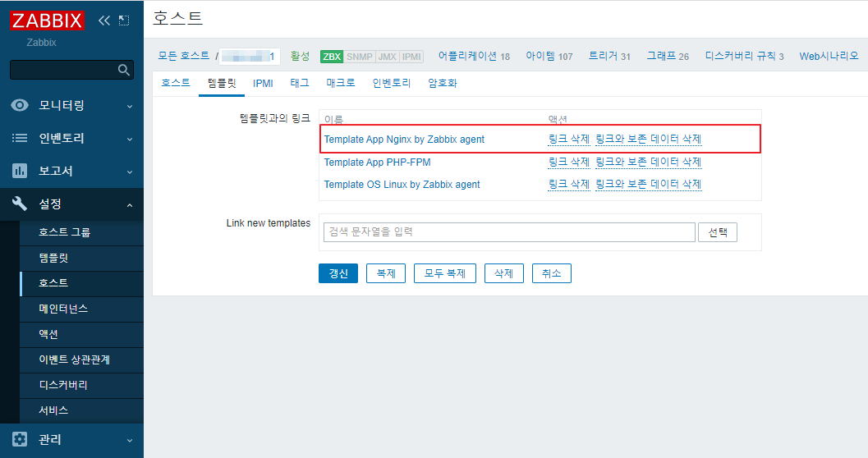
Task: Click the 모든 호스트 breadcrumb link
Action: tap(184, 56)
